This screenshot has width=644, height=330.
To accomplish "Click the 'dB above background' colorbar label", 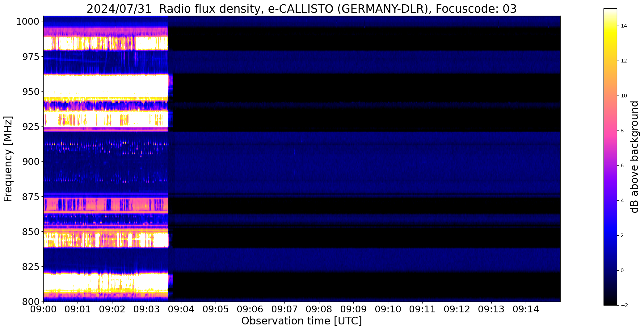I will point(634,157).
